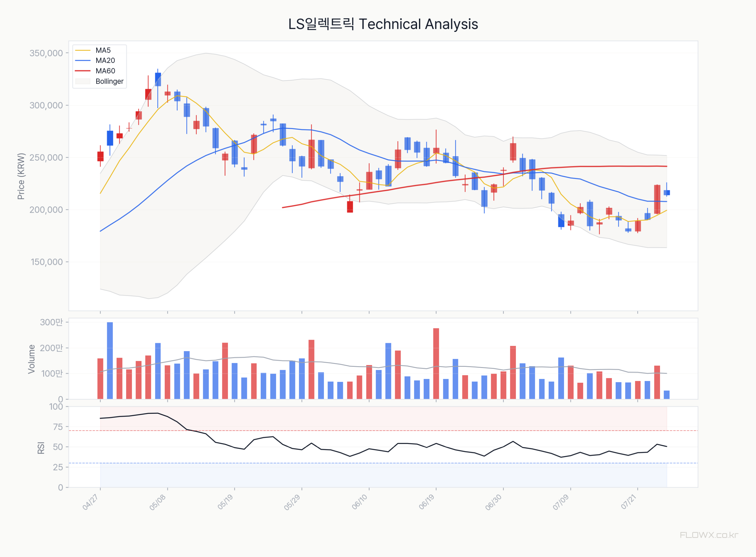
Task: Select the MA5 legend label
Action: 103,50
